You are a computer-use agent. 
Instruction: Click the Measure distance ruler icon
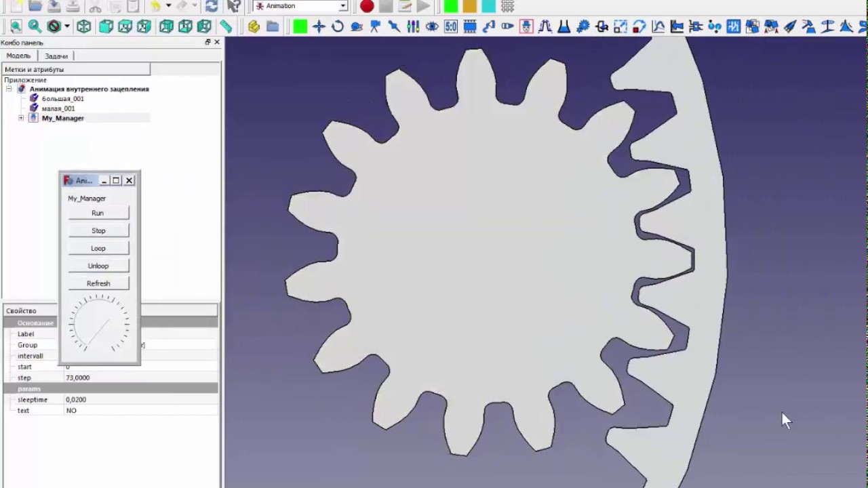pos(226,26)
